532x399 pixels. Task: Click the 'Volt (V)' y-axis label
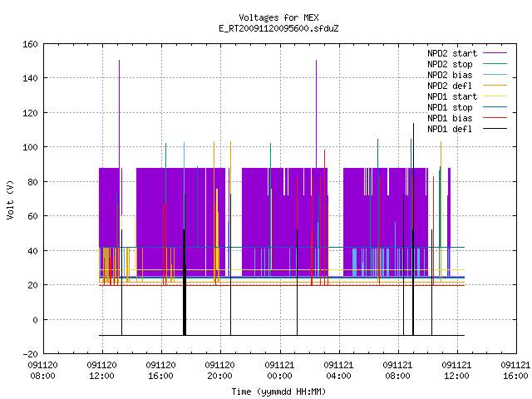click(x=10, y=199)
